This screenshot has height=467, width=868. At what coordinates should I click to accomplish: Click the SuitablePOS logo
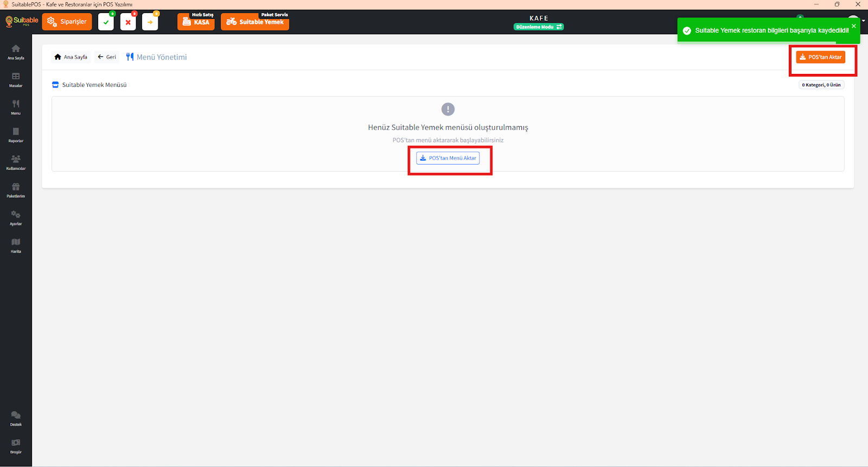point(22,22)
